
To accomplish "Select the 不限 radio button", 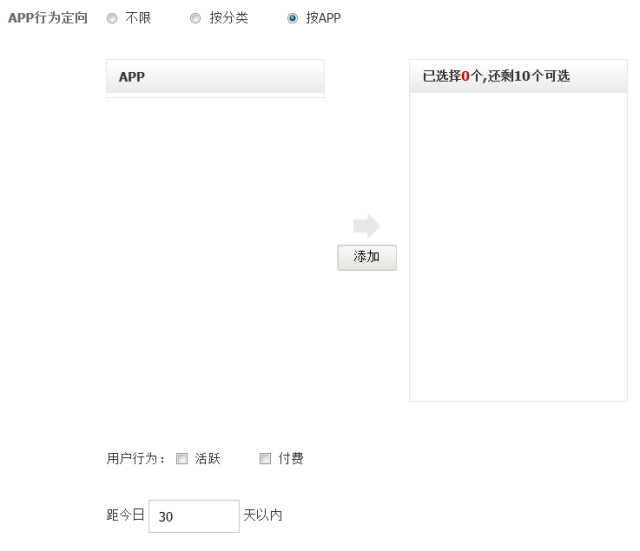I will tap(112, 19).
